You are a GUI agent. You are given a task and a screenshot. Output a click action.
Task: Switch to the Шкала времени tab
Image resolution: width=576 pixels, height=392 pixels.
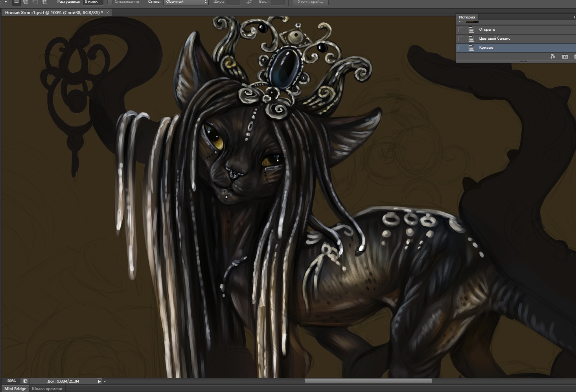point(47,389)
